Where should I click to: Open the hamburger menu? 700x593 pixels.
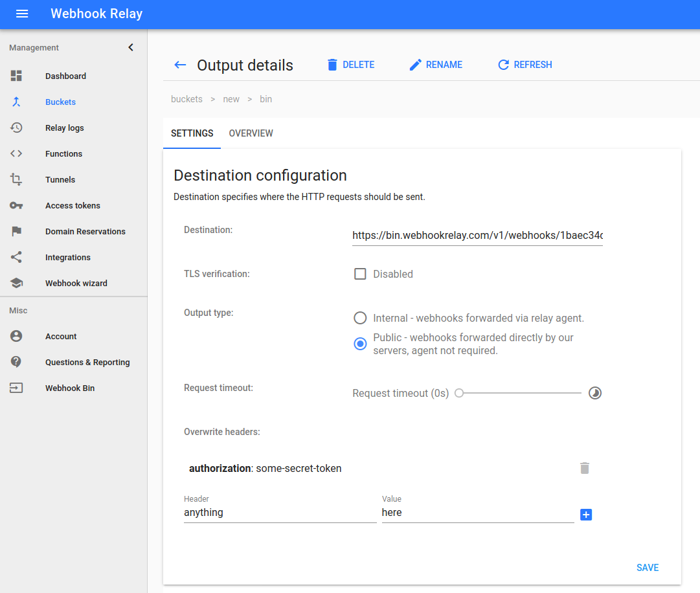[22, 14]
